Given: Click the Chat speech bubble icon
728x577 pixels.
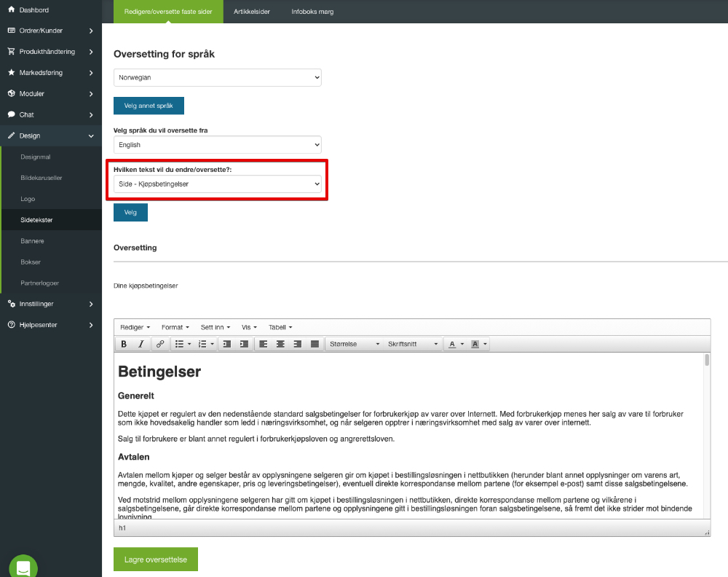Looking at the screenshot, I should 11,114.
